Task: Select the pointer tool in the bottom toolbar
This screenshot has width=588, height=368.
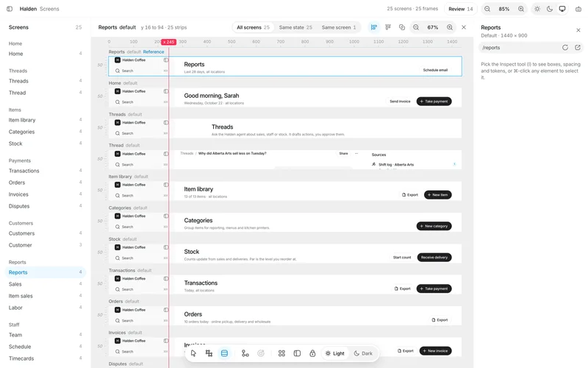Action: (x=193, y=353)
